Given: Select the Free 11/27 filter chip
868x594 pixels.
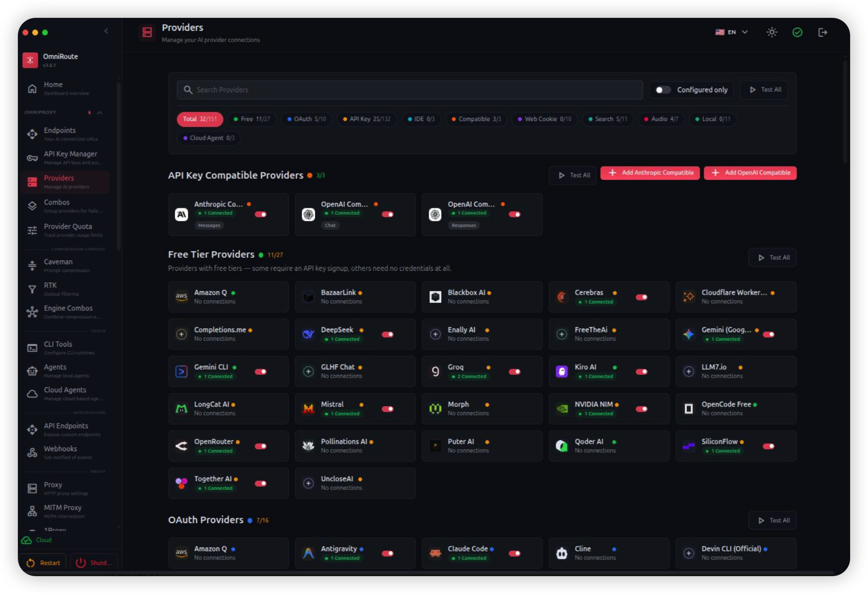Looking at the screenshot, I should click(x=252, y=119).
